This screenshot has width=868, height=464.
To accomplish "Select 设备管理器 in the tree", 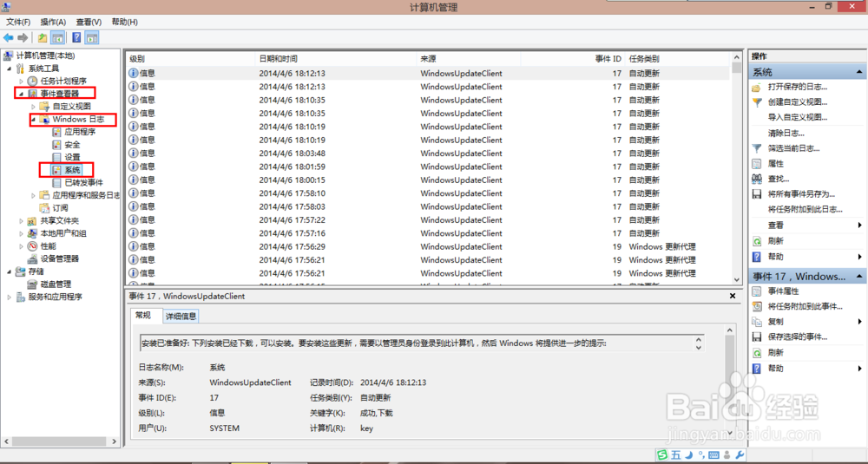I will coord(59,258).
